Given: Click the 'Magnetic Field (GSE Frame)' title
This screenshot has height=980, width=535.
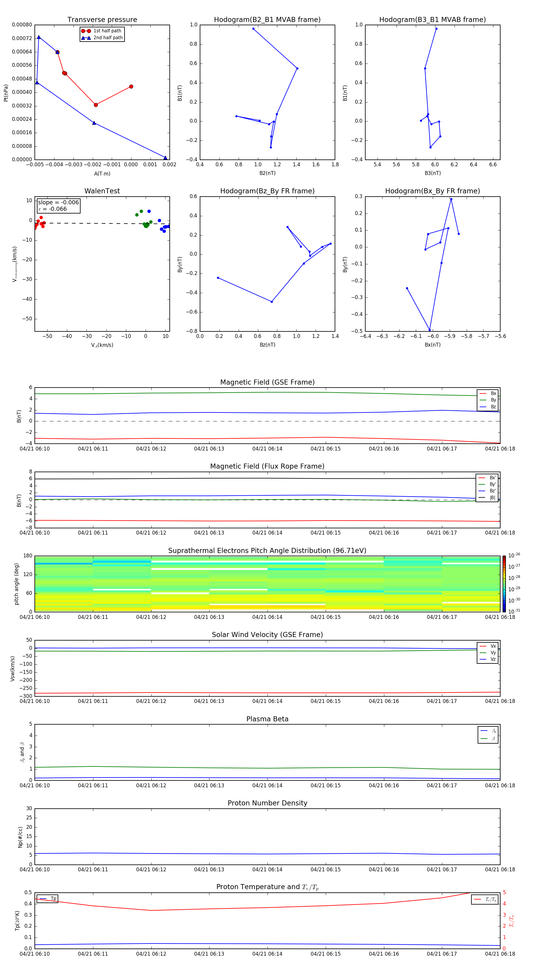Looking at the screenshot, I should coord(267,382).
